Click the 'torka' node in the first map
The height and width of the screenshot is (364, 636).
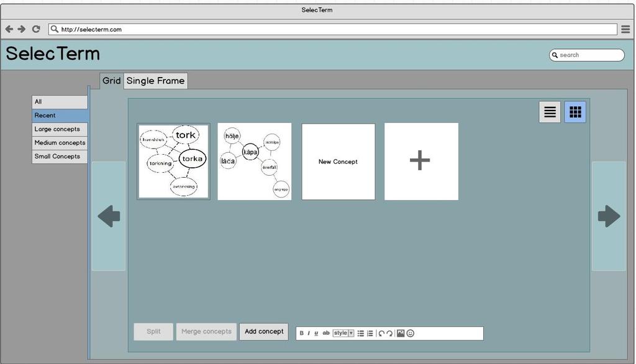point(193,158)
